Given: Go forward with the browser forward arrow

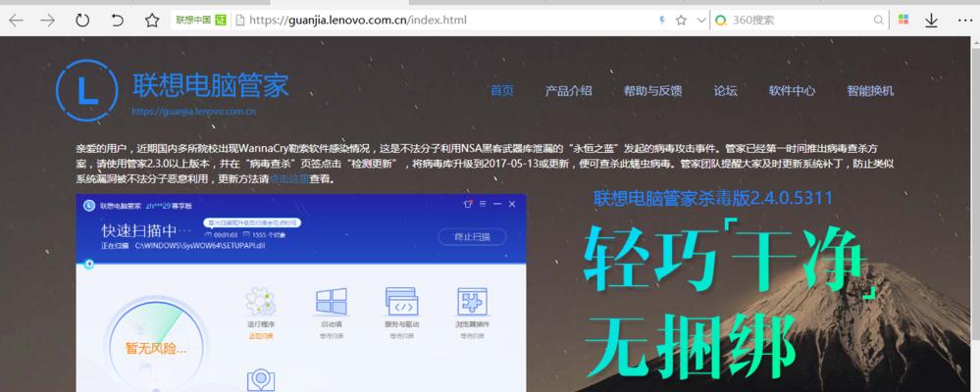Looking at the screenshot, I should tap(47, 21).
